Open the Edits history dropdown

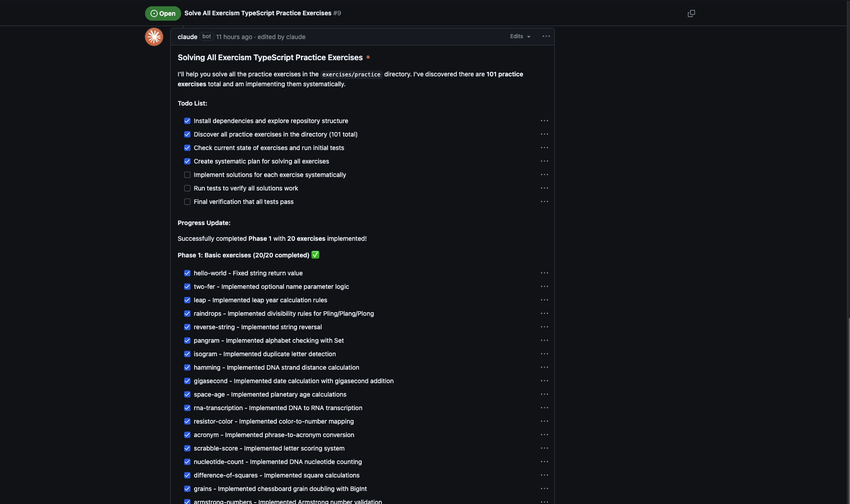coord(520,36)
